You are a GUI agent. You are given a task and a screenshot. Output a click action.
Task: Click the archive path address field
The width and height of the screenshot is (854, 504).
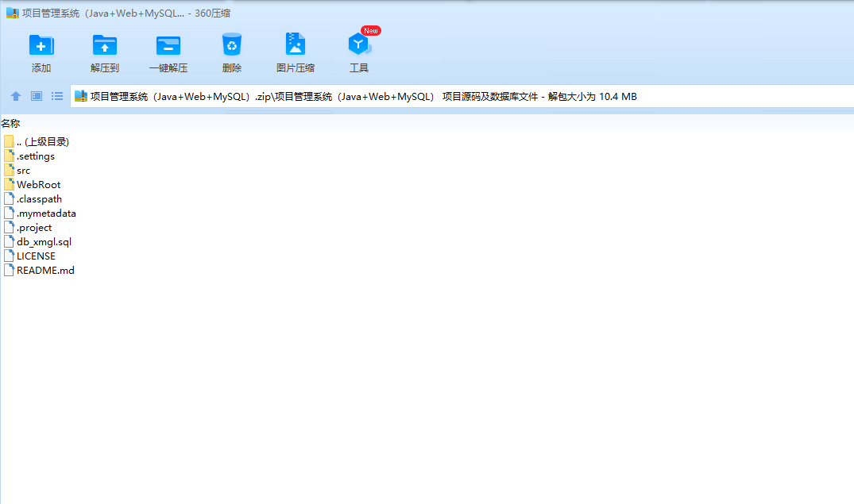[462, 96]
